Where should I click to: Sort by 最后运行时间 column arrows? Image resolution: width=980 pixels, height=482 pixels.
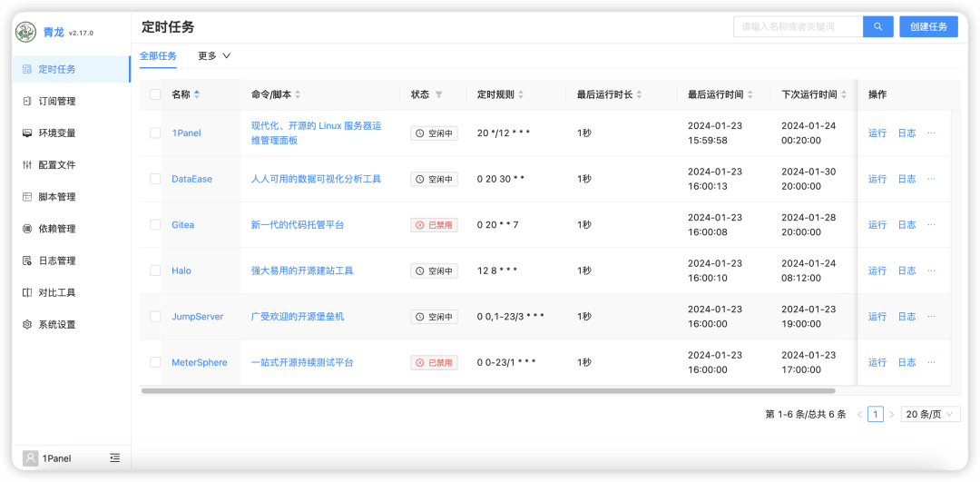(750, 95)
